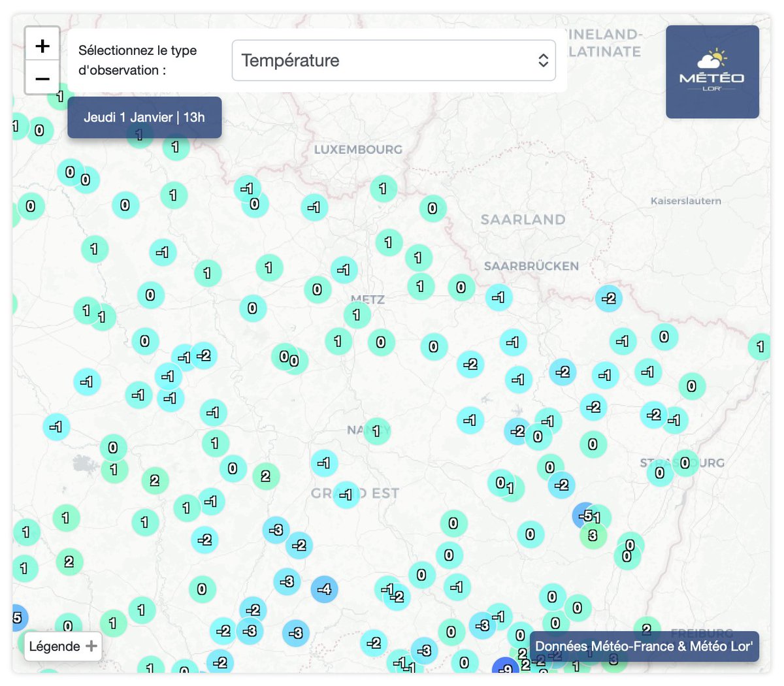Image resolution: width=784 pixels, height=686 pixels.
Task: Zoom out with the minus button
Action: pos(42,78)
